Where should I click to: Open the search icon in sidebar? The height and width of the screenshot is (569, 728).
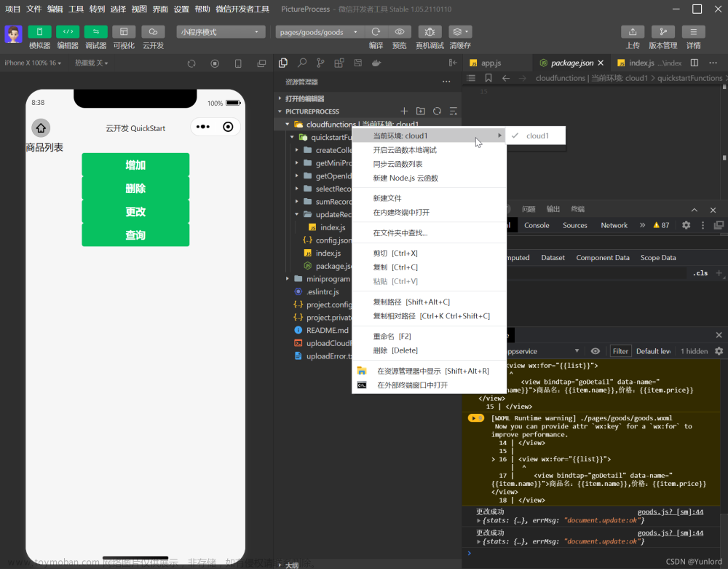(302, 63)
